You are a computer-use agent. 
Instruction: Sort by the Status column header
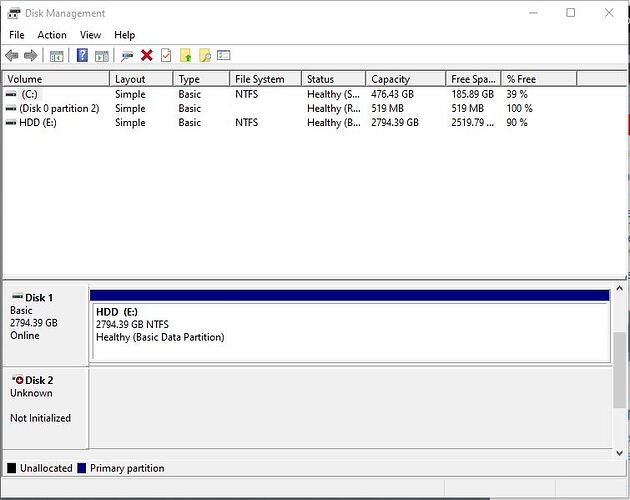(333, 79)
